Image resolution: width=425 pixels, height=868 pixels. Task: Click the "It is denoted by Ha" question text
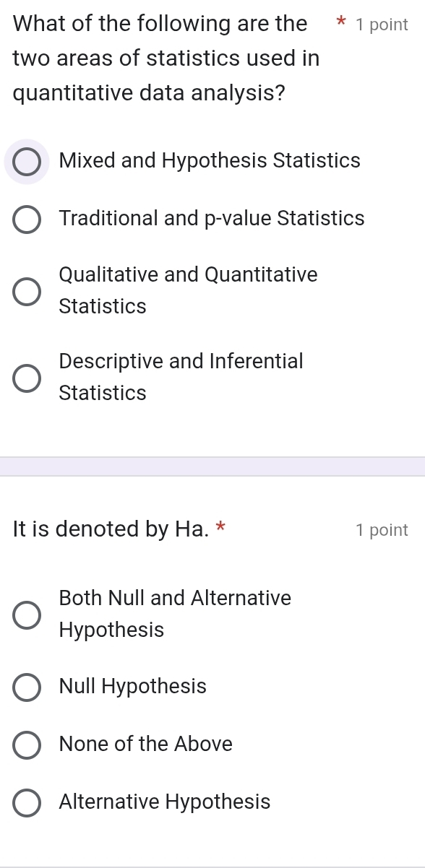pos(112,529)
